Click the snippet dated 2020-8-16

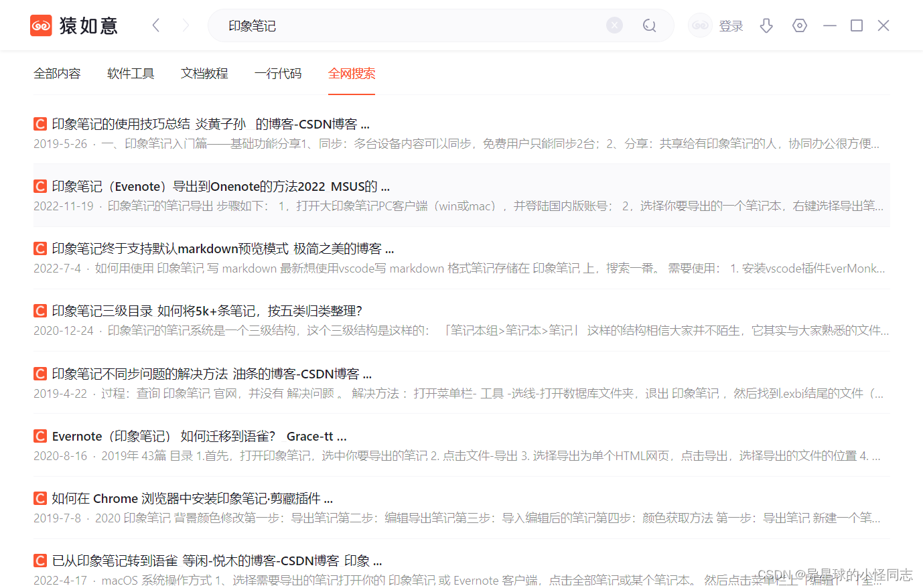(457, 455)
